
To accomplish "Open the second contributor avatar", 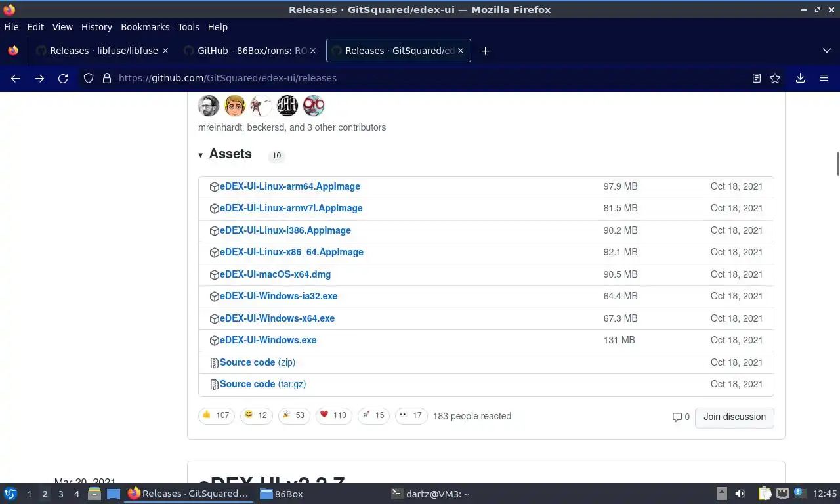I will coord(235,105).
